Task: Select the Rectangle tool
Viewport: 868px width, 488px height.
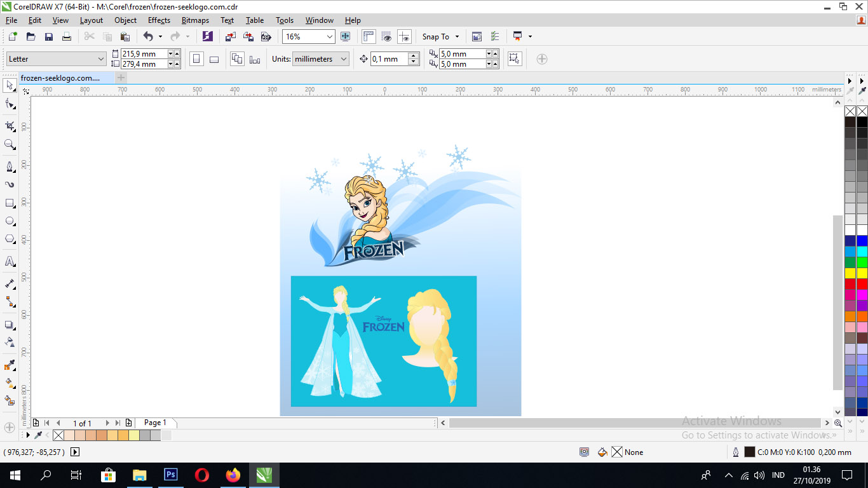Action: click(x=10, y=203)
